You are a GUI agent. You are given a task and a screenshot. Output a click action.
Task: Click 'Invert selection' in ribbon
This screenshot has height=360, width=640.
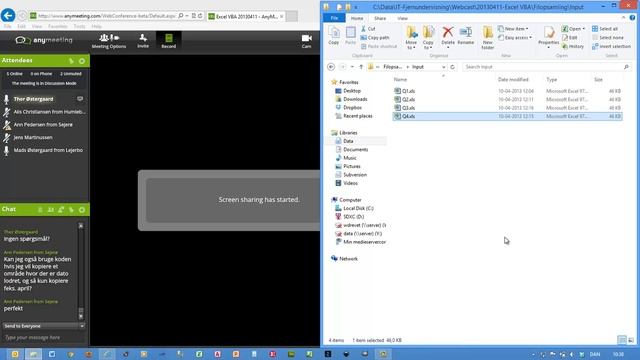click(611, 47)
